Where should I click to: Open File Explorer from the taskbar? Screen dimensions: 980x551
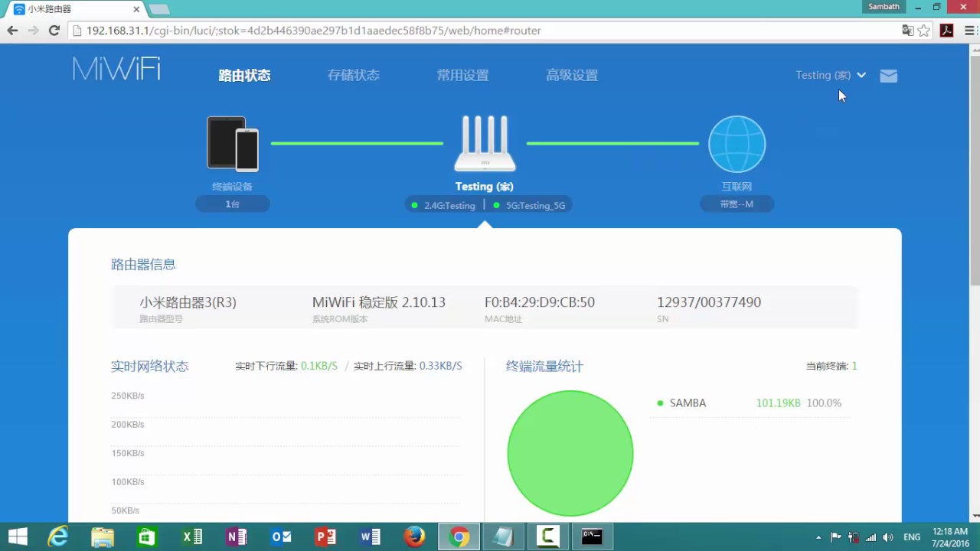tap(103, 536)
